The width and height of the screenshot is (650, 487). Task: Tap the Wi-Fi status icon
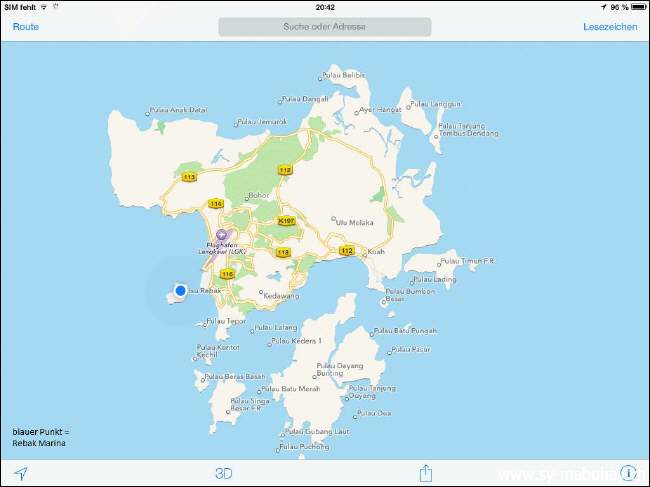(x=44, y=7)
